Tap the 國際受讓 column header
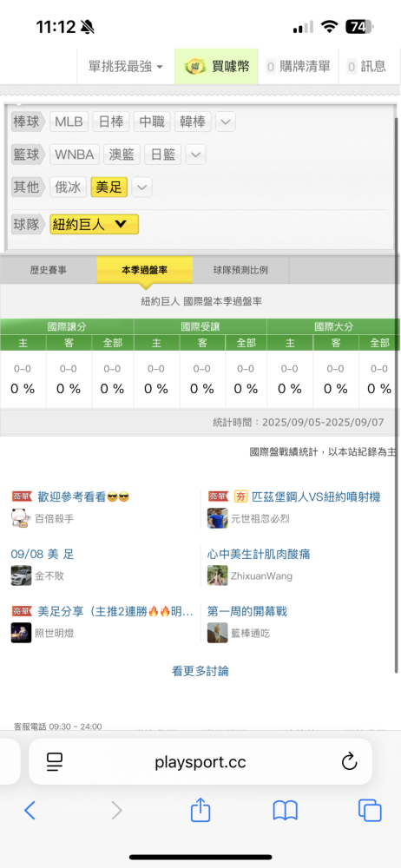The width and height of the screenshot is (401, 868). [200, 326]
